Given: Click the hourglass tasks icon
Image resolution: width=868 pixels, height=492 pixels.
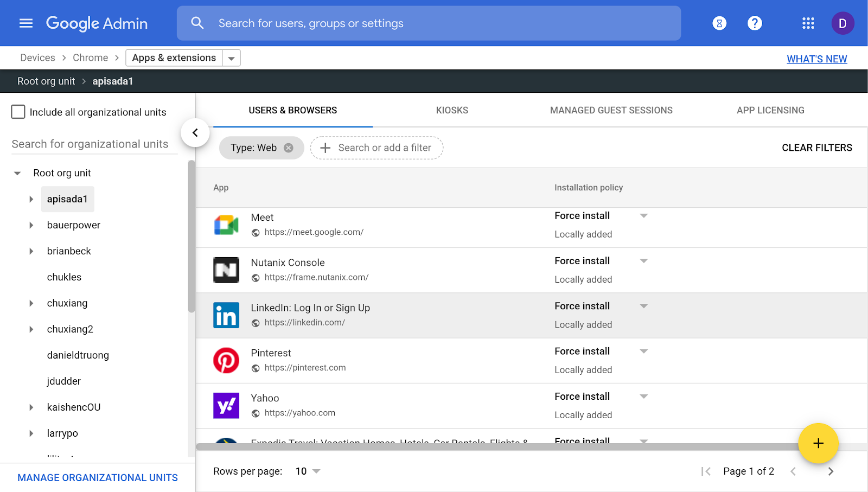Looking at the screenshot, I should pos(719,23).
